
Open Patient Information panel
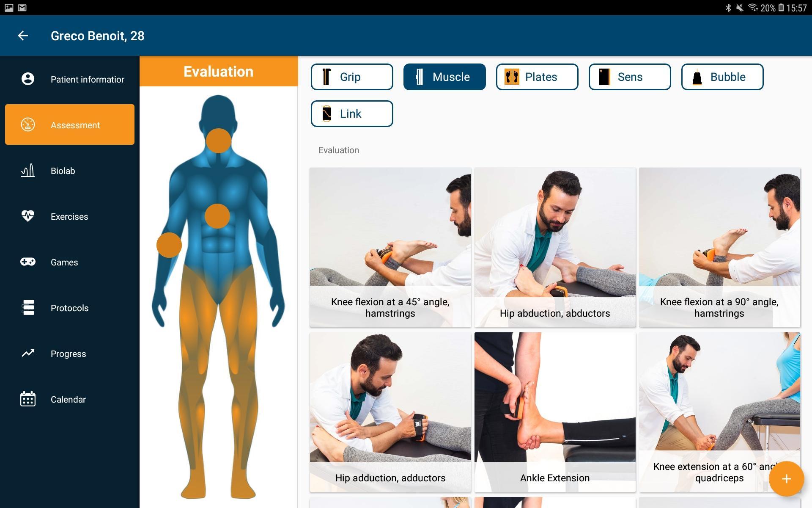click(x=69, y=79)
